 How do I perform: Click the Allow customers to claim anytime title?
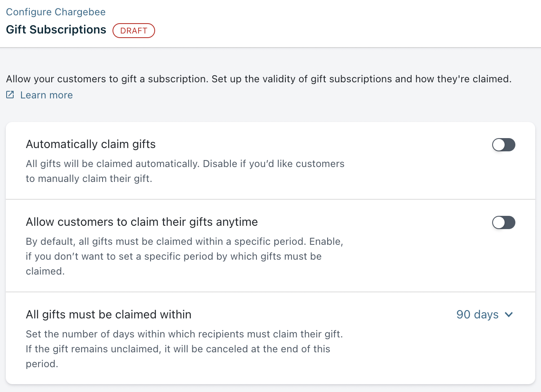(x=141, y=222)
